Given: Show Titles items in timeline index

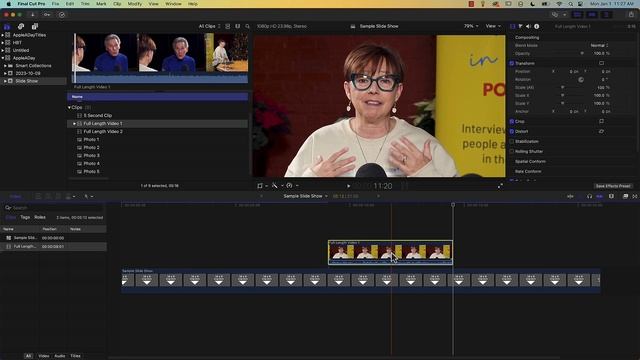Looking at the screenshot, I should tap(76, 356).
